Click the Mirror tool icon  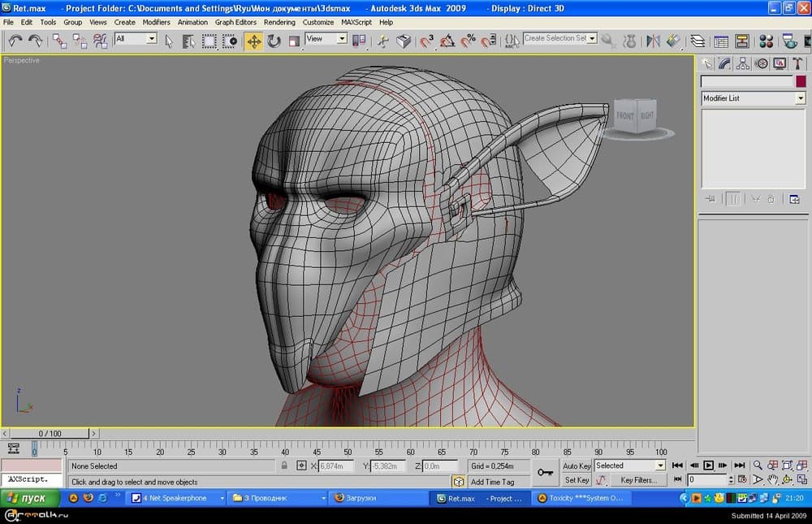click(652, 40)
